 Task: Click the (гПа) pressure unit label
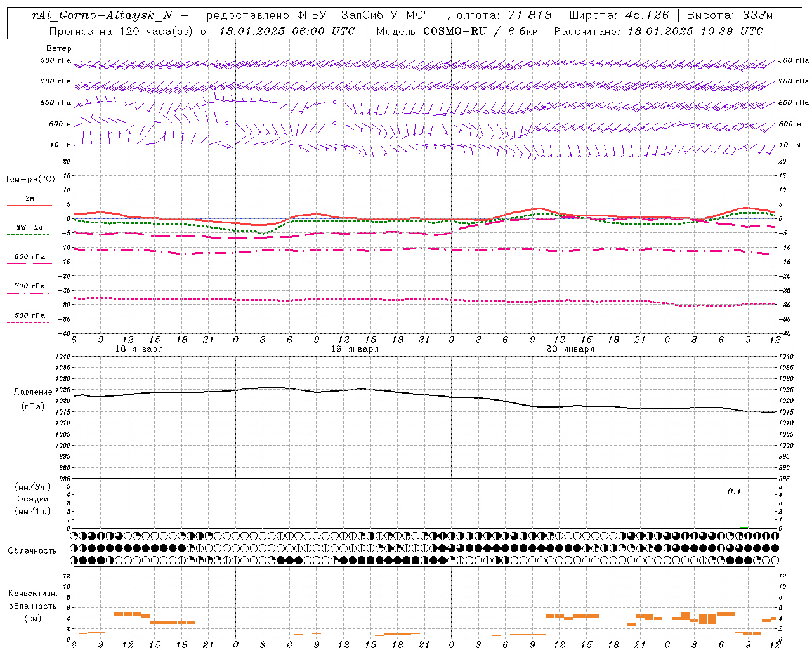(33, 406)
